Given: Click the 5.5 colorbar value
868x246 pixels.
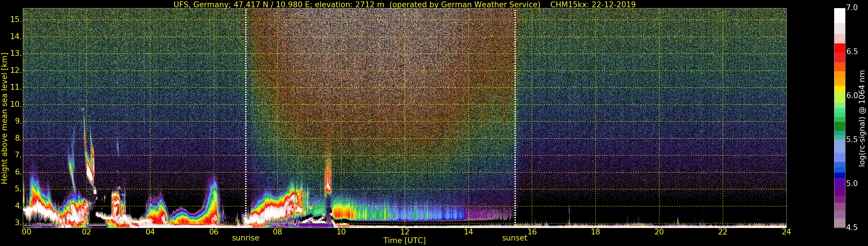Looking at the screenshot, I should (x=852, y=139).
